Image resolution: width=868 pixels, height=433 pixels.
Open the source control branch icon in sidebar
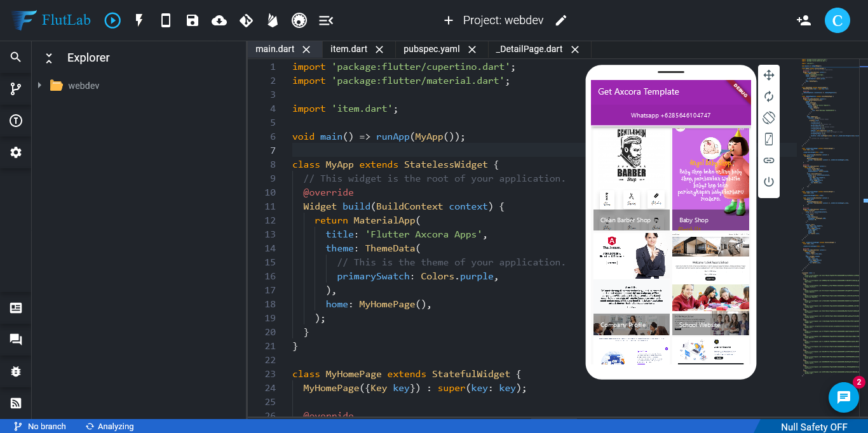pyautogui.click(x=16, y=89)
